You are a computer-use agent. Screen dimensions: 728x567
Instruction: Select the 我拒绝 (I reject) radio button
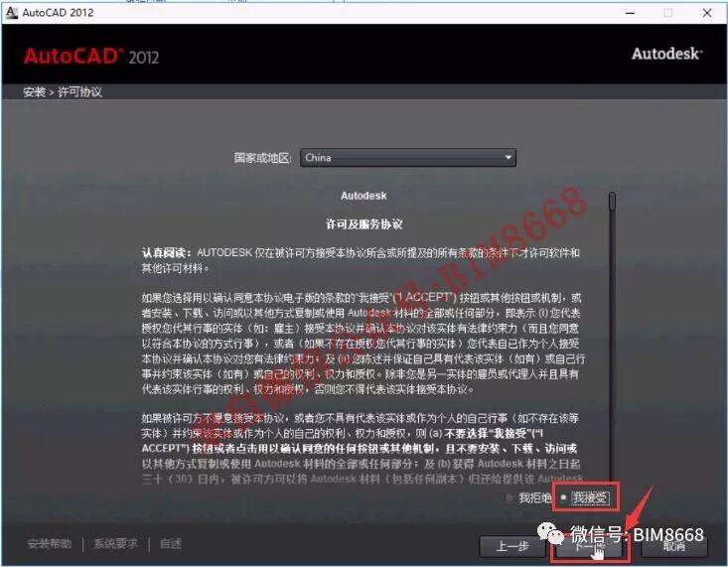510,497
